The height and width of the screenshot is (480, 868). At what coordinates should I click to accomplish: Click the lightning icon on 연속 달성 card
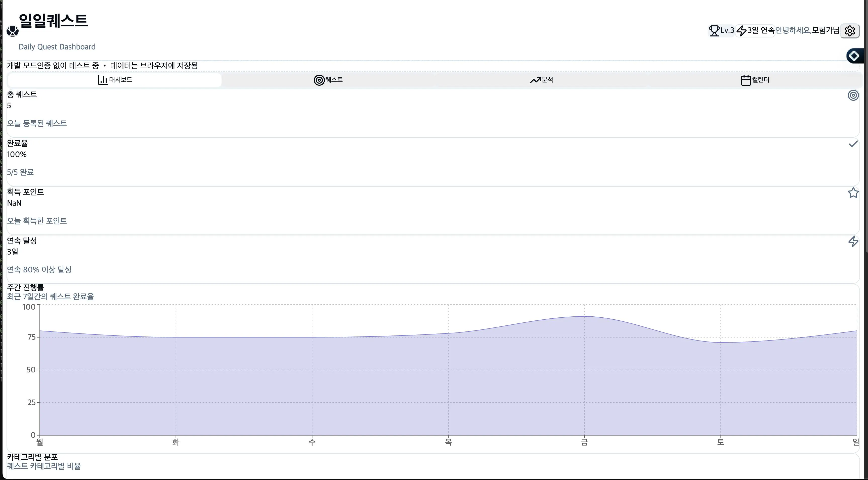[853, 242]
